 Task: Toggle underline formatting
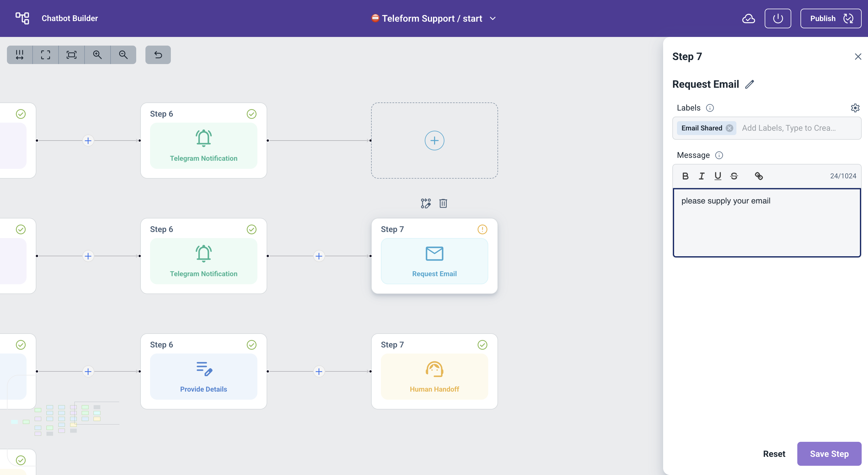point(718,176)
